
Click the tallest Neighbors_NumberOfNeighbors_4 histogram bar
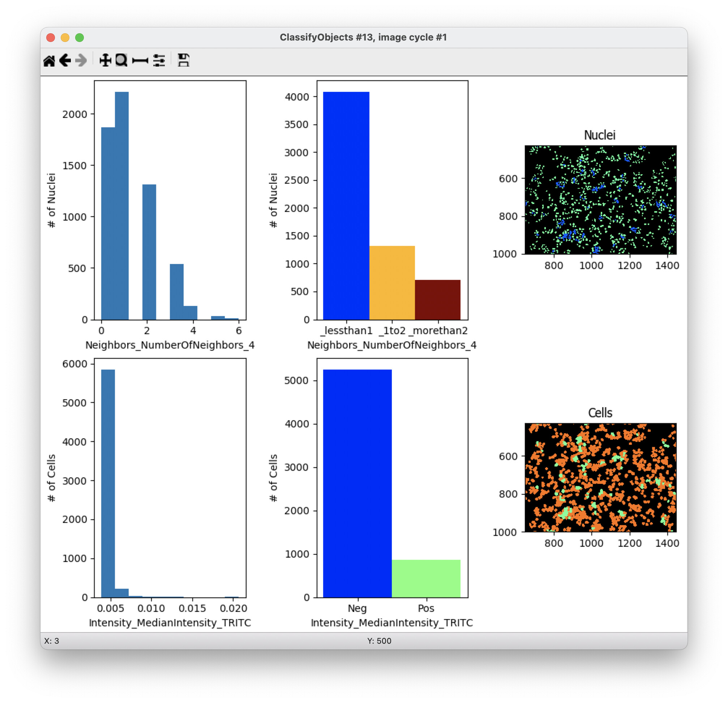(x=121, y=204)
